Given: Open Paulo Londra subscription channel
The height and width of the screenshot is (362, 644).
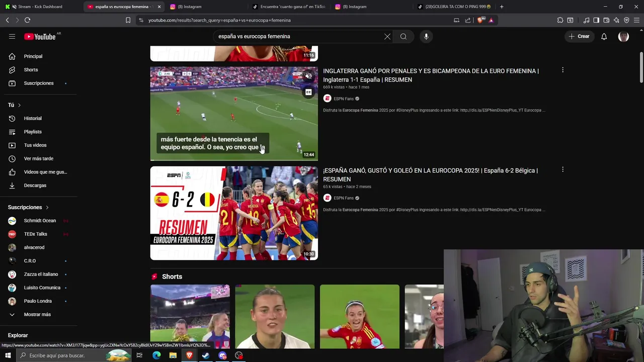Looking at the screenshot, I should (38, 301).
